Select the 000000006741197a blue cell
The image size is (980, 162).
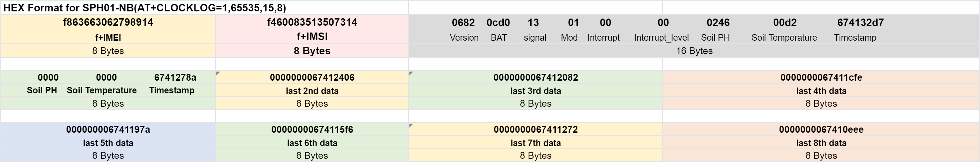[x=108, y=129]
